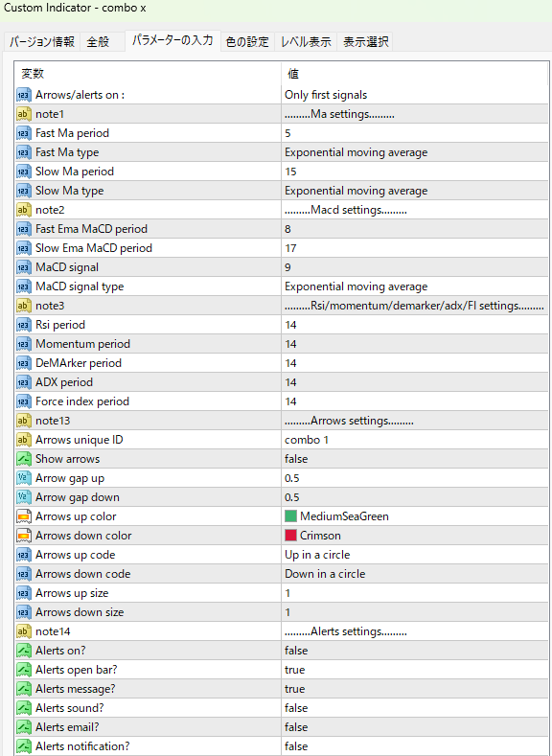552x756 pixels.
Task: Switch to the レベル表示 tab
Action: click(306, 42)
